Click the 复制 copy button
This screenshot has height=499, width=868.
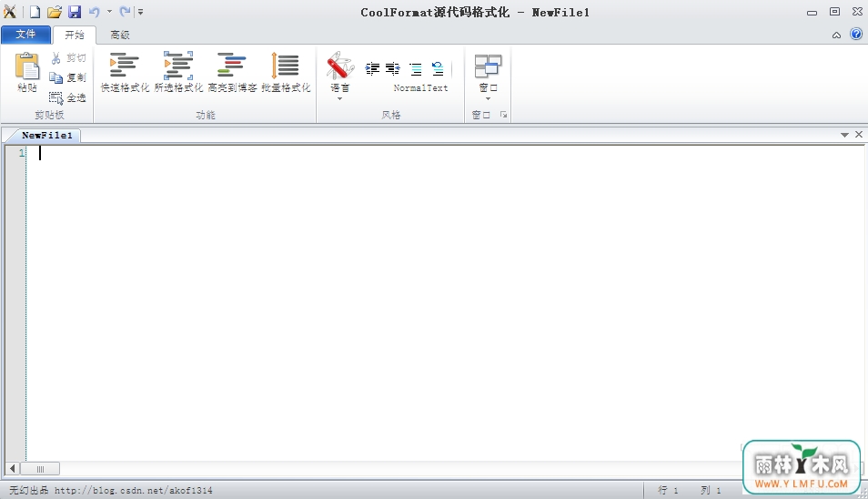point(68,77)
